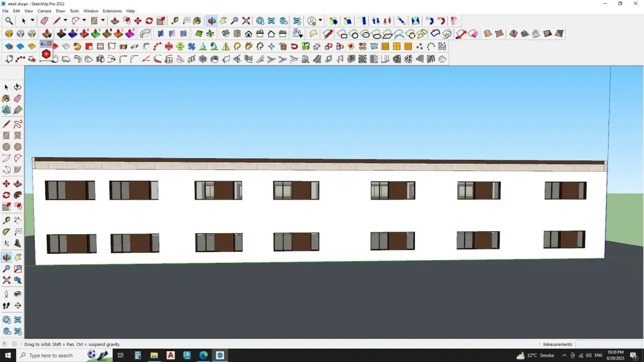Open the Extensions menu
Image resolution: width=644 pixels, height=362 pixels.
coord(112,11)
